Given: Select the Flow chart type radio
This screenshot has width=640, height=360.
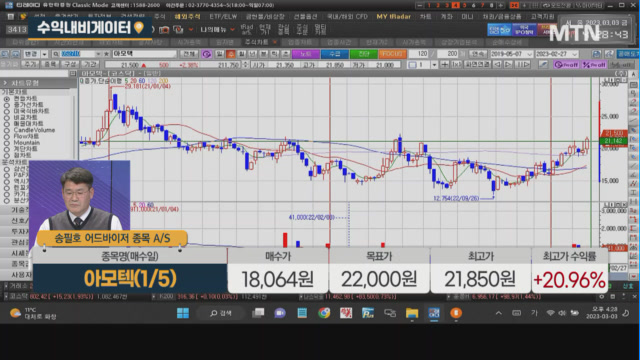Looking at the screenshot, I should pyautogui.click(x=7, y=136).
